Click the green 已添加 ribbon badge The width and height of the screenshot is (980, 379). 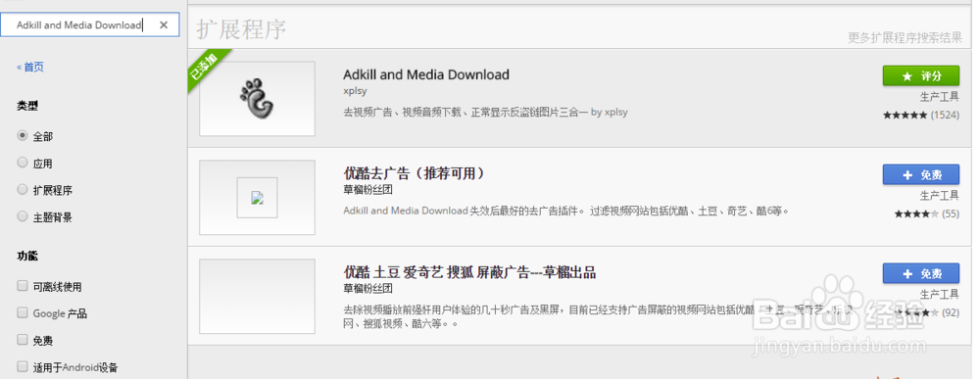point(208,71)
